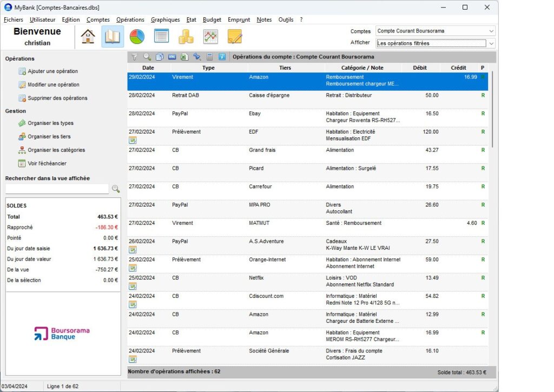554x392 pixels.
Task: Select the open book operations icon
Action: click(x=113, y=36)
